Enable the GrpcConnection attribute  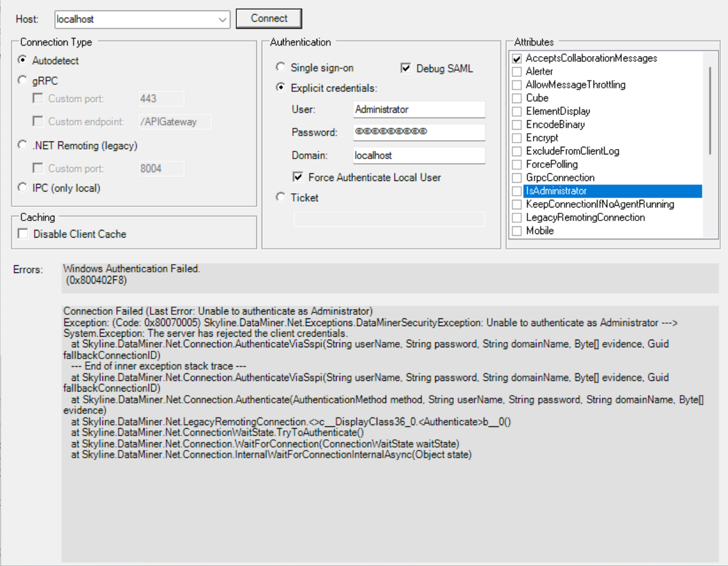(517, 177)
